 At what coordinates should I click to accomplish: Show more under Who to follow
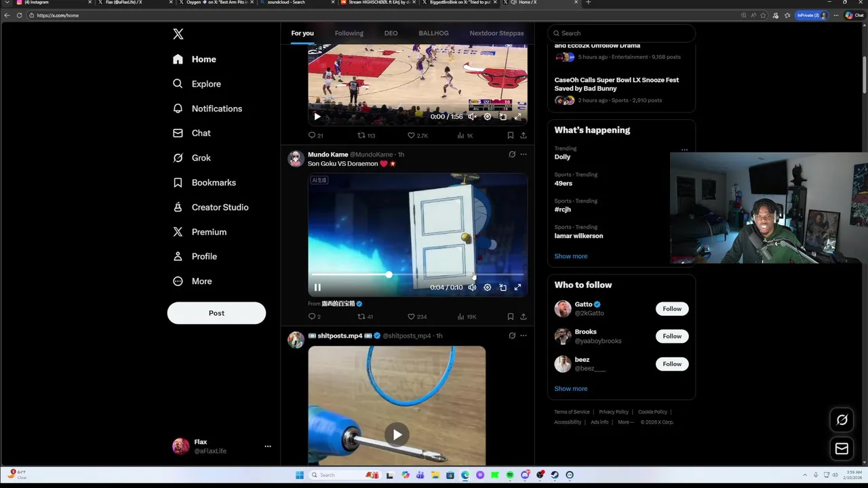click(570, 388)
